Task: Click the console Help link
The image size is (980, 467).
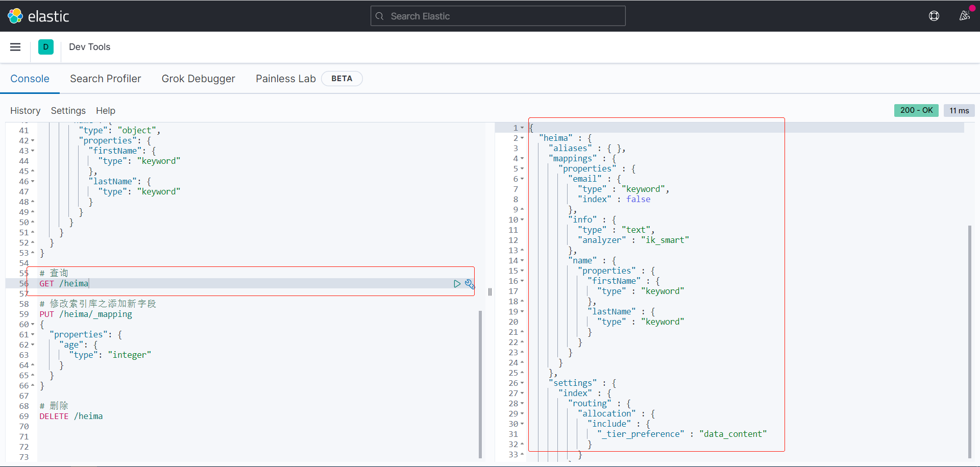Action: (106, 111)
